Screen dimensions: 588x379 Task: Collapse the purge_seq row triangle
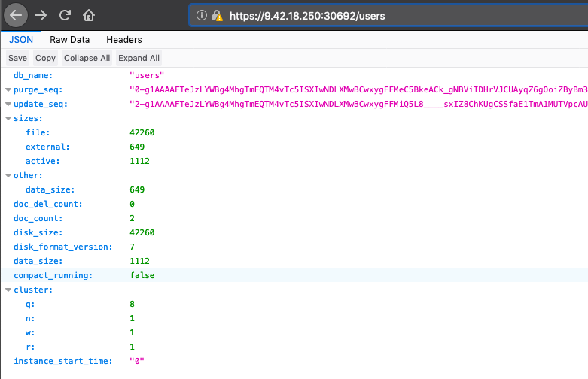[8, 90]
